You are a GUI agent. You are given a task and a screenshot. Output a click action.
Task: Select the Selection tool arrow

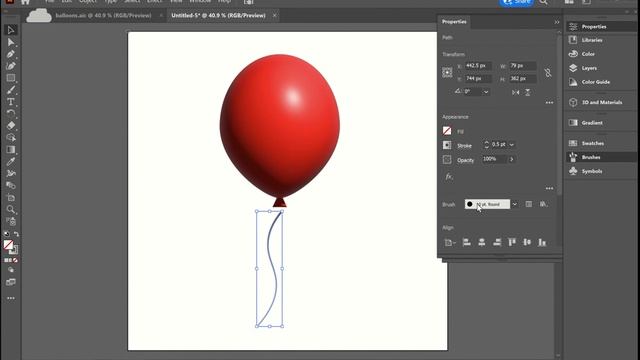[11, 30]
